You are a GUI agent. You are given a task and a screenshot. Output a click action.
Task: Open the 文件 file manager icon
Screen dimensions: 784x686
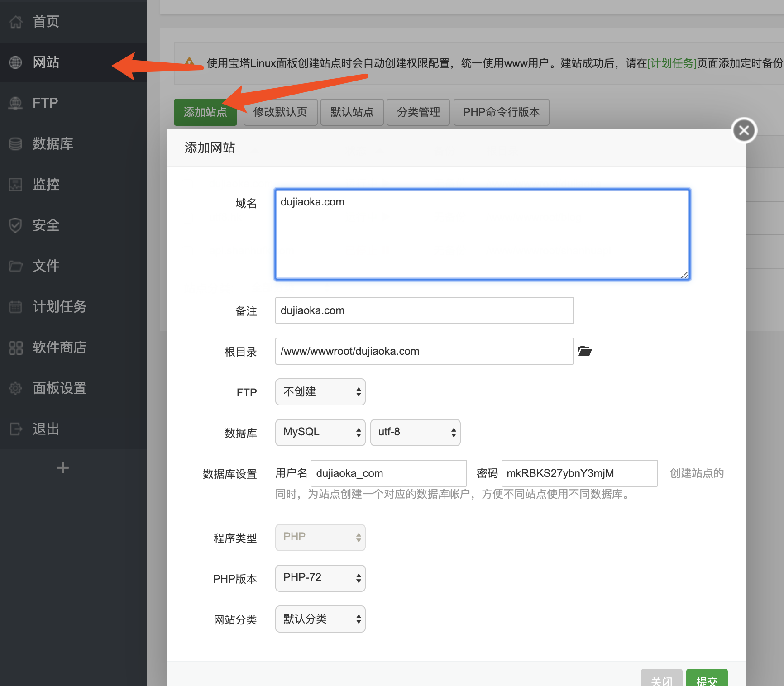[15, 266]
